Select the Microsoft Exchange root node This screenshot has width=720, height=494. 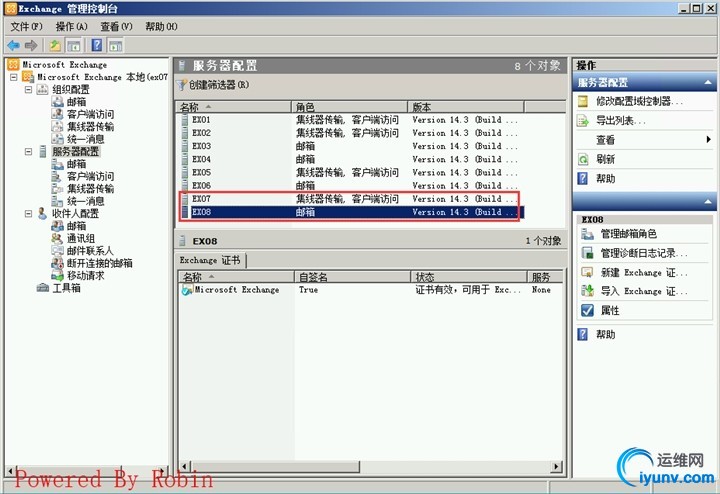pyautogui.click(x=57, y=65)
